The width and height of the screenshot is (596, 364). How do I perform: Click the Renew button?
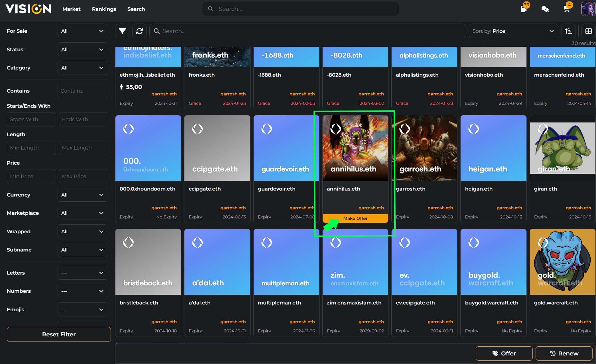pos(564,353)
